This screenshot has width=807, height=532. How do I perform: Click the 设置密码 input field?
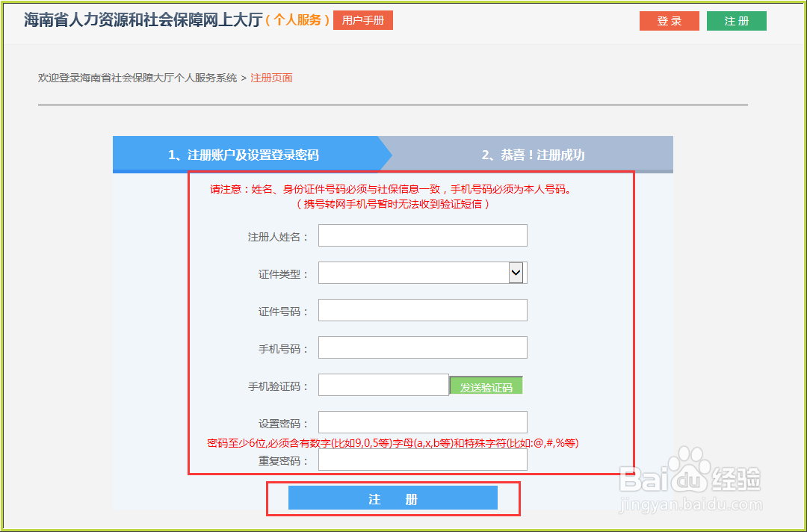[422, 422]
